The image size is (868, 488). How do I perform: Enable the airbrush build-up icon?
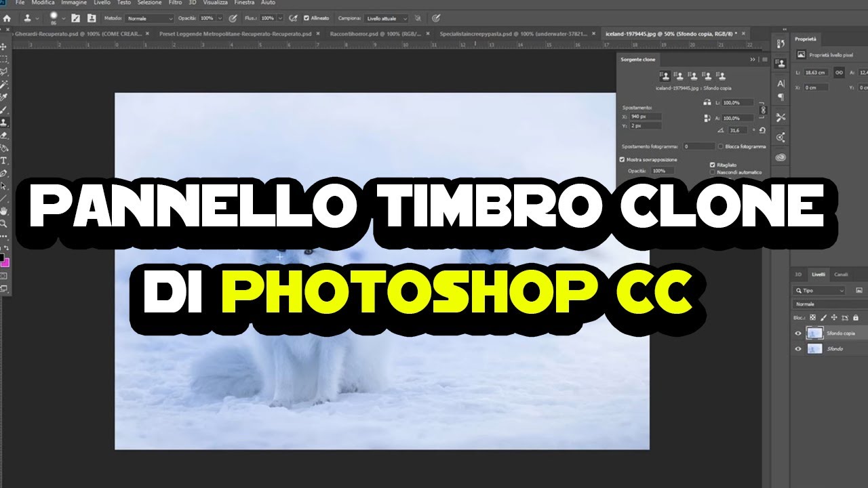(x=293, y=18)
